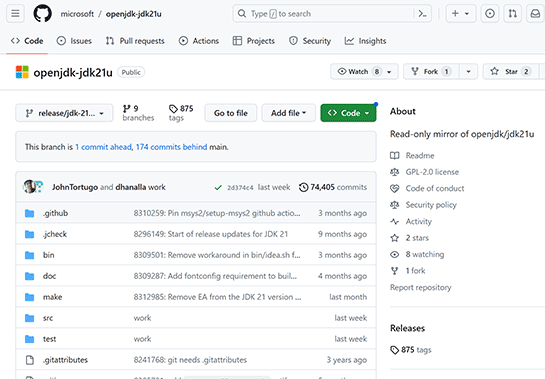This screenshot has width=545, height=379.
Task: Open the green Code dropdown button
Action: (x=348, y=113)
